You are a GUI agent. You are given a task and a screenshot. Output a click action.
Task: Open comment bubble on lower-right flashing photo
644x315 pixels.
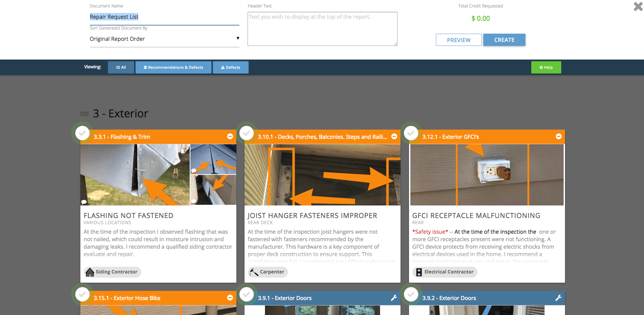(194, 201)
